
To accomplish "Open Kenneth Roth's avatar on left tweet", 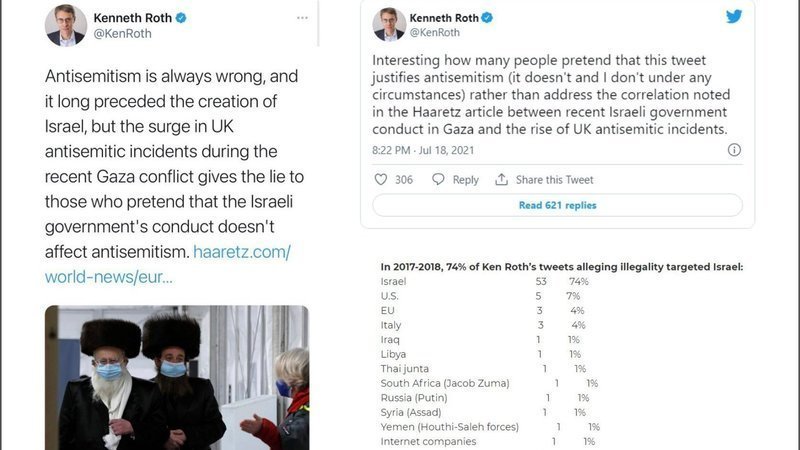I will point(65,26).
